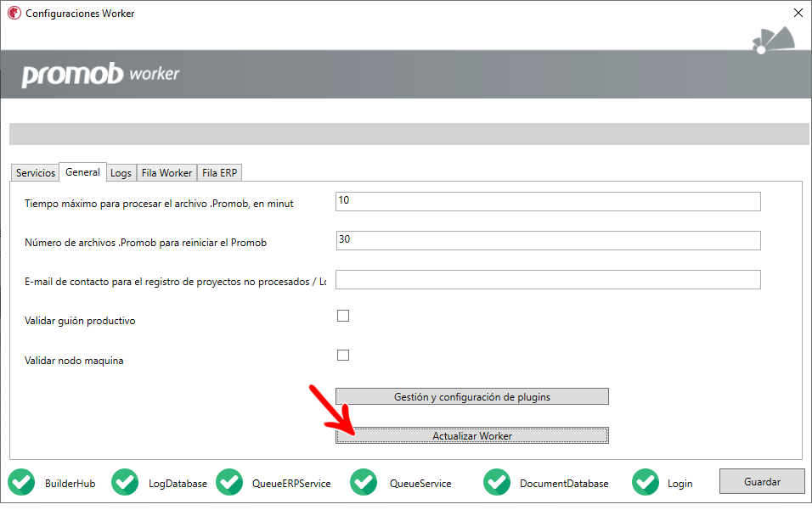This screenshot has height=510, width=812.
Task: Click the DocumentDatabase green check icon
Action: click(497, 482)
